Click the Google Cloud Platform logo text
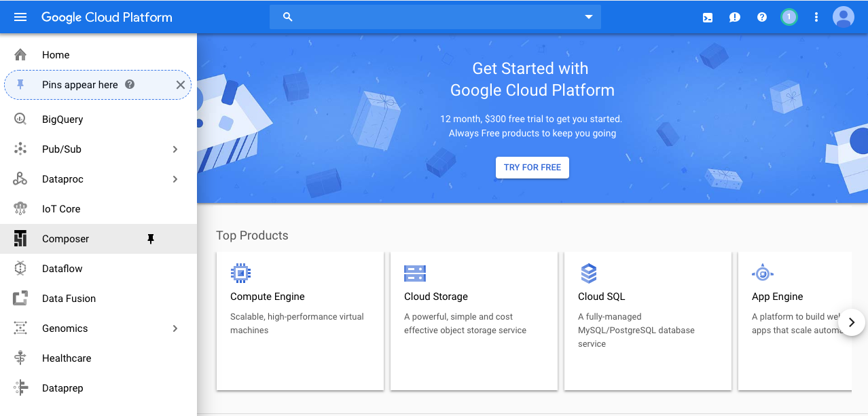This screenshot has width=868, height=416. (107, 18)
